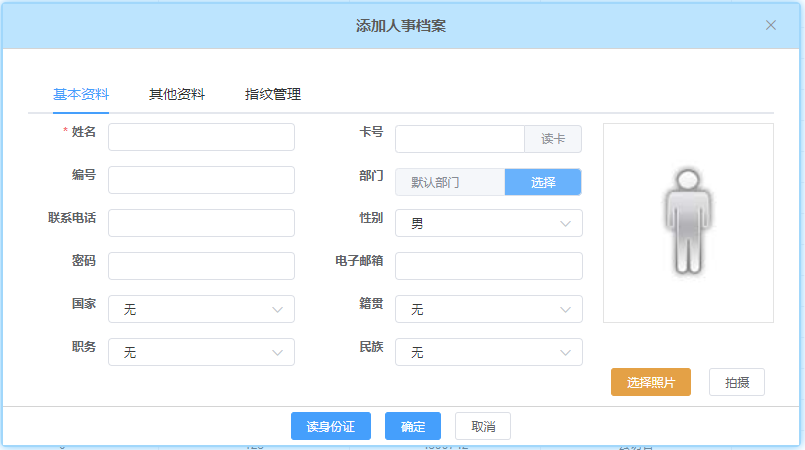Click the person photo placeholder
Viewport: 805px width, 450px height.
tap(688, 222)
